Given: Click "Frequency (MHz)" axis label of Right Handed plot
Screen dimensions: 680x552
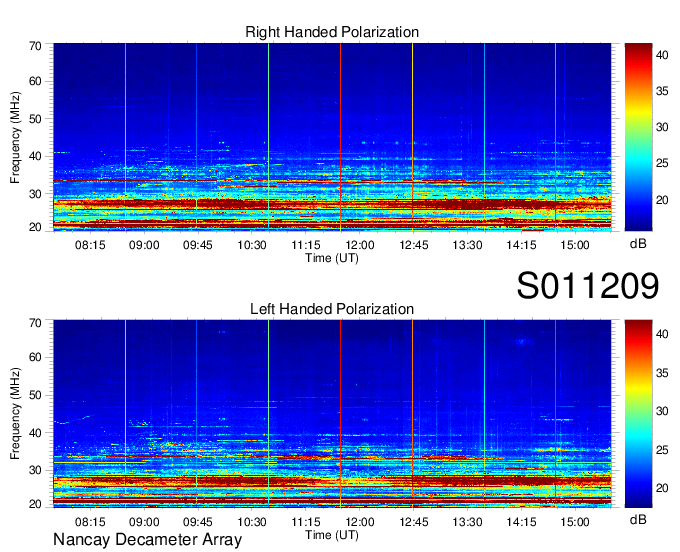Looking at the screenshot, I should pos(15,137).
